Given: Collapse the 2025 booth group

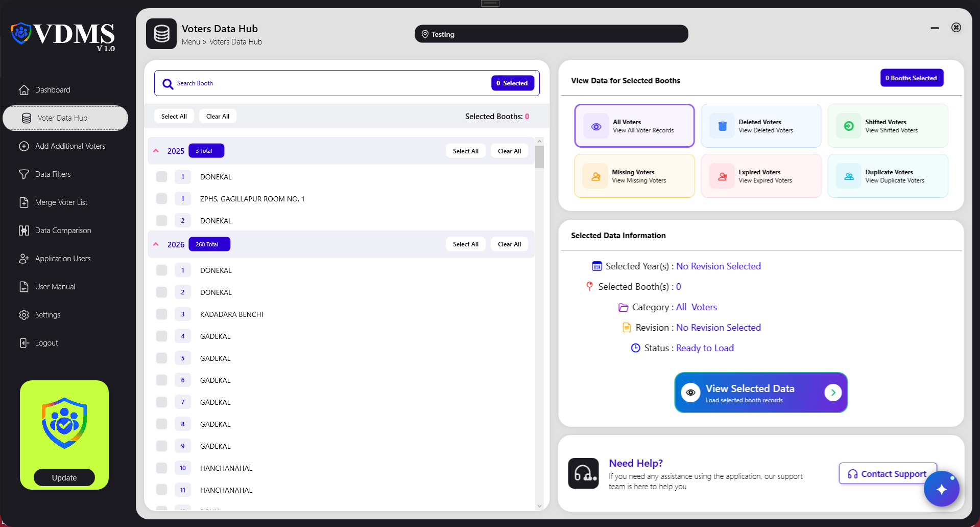Looking at the screenshot, I should point(156,151).
